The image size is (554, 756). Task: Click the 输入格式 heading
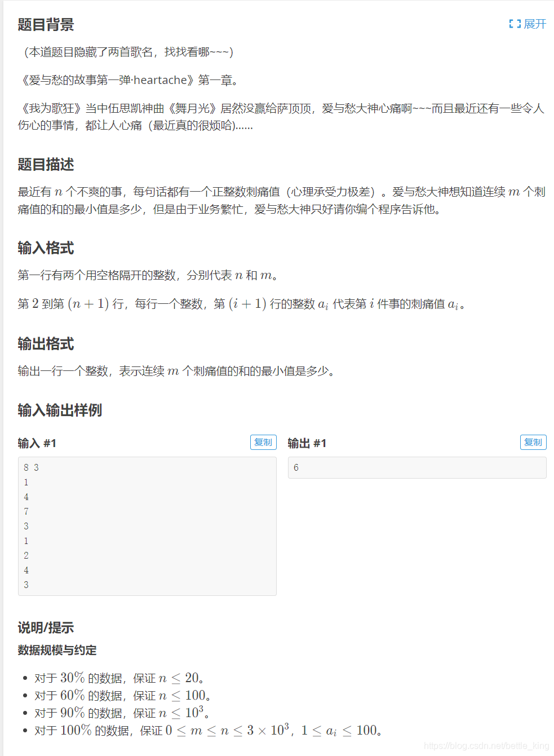click(x=46, y=248)
